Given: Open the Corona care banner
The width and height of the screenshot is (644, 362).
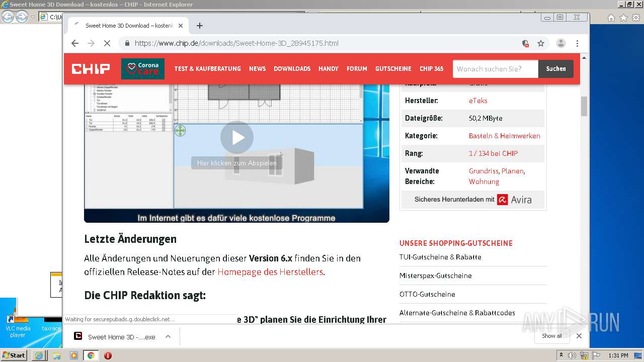Looking at the screenshot, I should point(143,69).
